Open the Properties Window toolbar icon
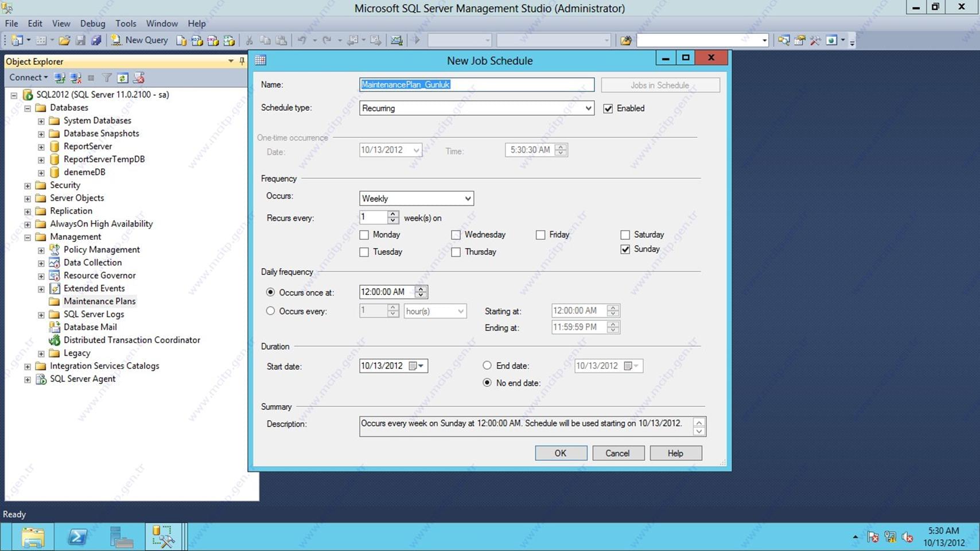The width and height of the screenshot is (980, 551). pos(799,40)
